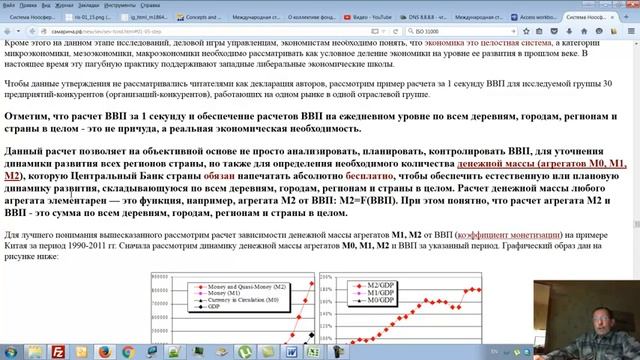The image size is (640, 360).
Task: Open the Закладки menu
Action: (89, 5)
